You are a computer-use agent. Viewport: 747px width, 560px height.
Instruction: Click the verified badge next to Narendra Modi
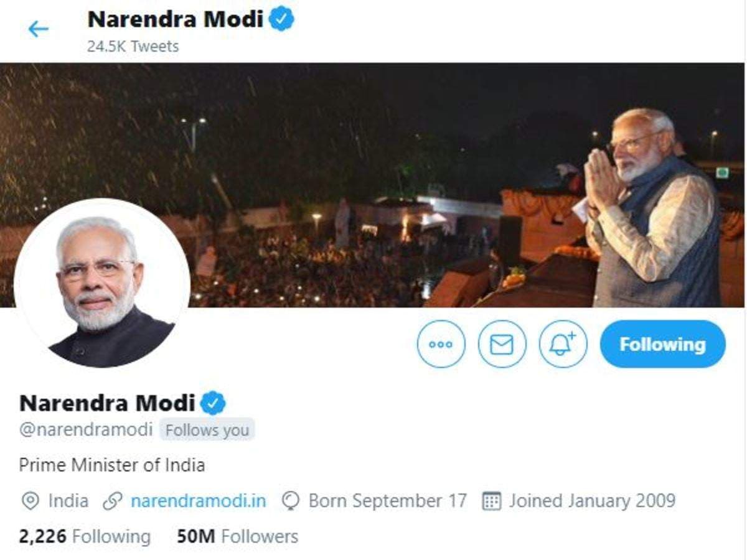[x=212, y=403]
